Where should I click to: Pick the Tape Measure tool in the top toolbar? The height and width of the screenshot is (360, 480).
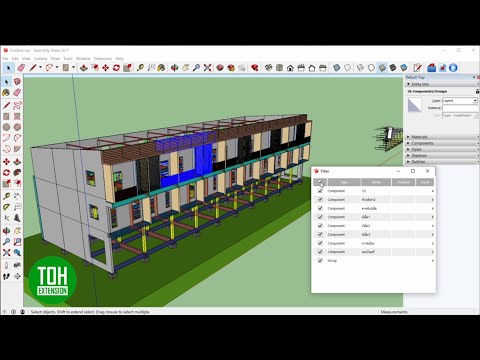(x=140, y=68)
